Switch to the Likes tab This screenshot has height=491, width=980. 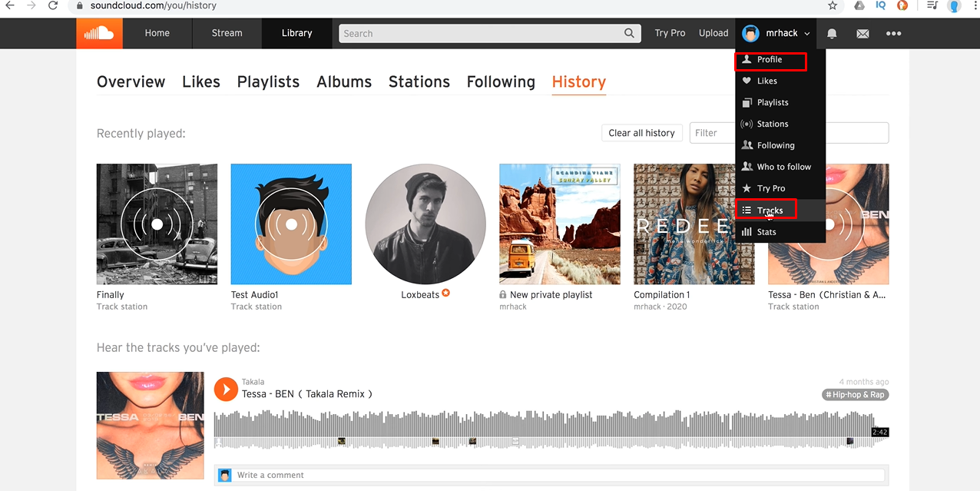[x=200, y=81]
